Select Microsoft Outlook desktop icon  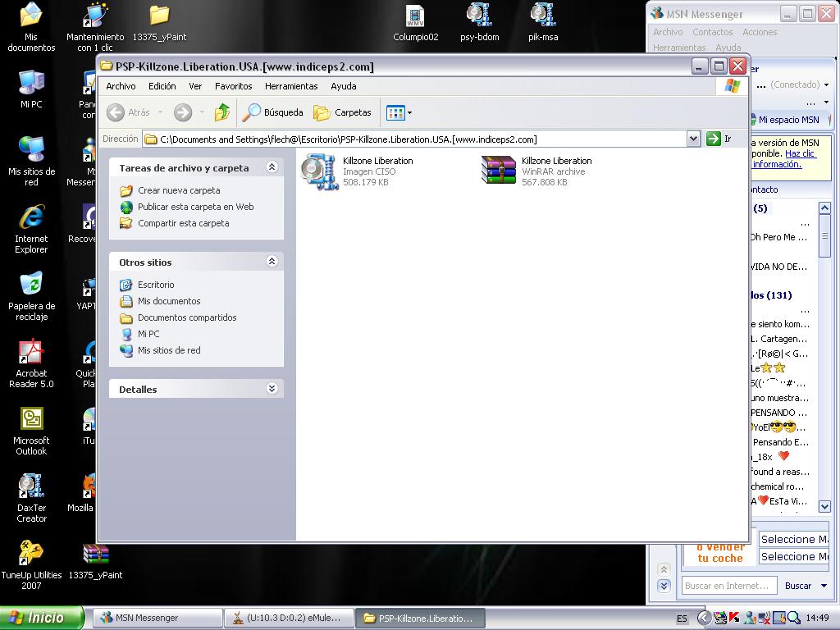click(31, 431)
